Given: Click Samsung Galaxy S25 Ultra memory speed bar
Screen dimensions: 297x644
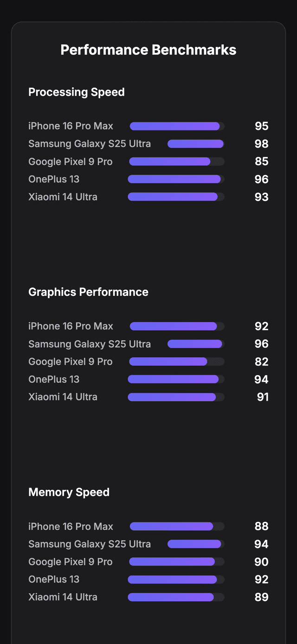Looking at the screenshot, I should point(196,544).
